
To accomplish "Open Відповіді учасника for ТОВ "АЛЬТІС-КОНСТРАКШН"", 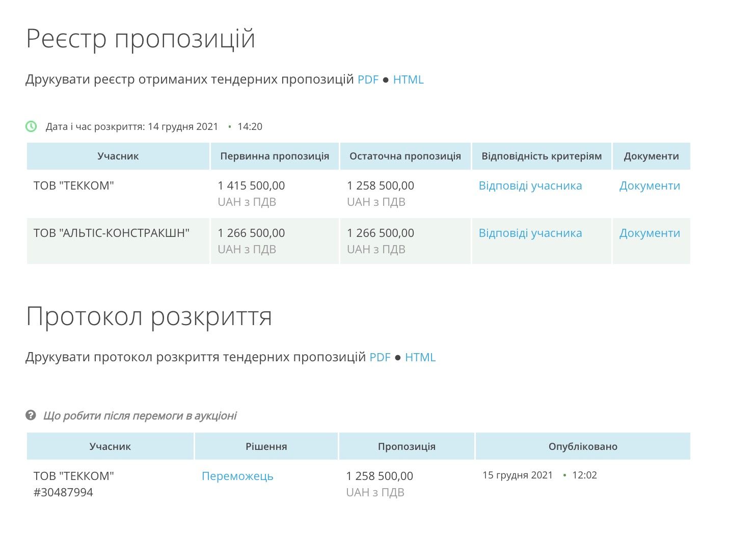I will coord(530,233).
